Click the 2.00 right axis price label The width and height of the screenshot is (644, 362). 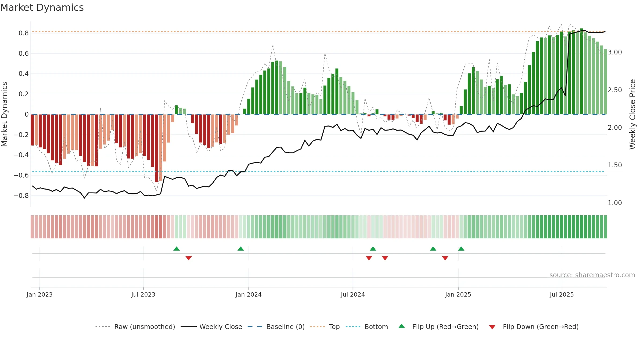coord(615,128)
